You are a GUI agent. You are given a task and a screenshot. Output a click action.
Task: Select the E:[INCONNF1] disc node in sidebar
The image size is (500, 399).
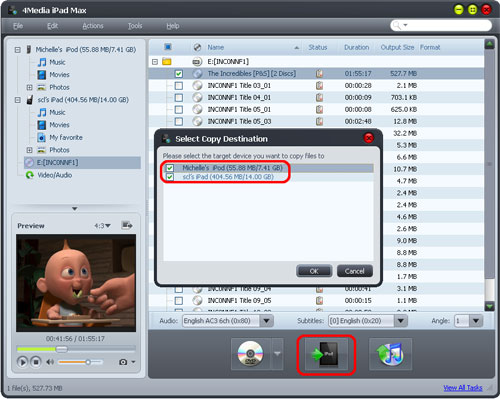[x=83, y=163]
